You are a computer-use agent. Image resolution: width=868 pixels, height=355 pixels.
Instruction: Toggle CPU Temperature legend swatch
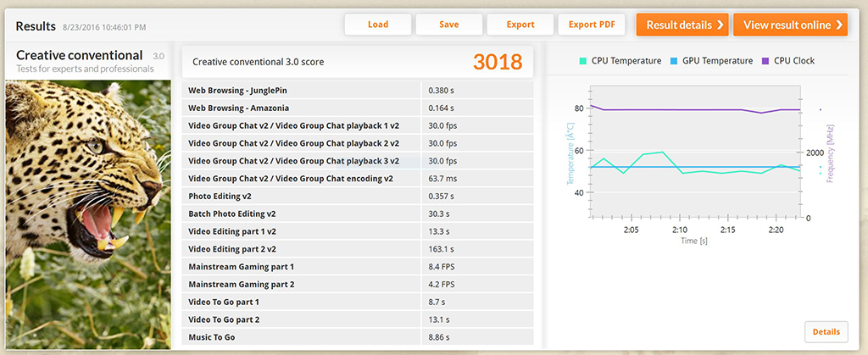(x=583, y=61)
